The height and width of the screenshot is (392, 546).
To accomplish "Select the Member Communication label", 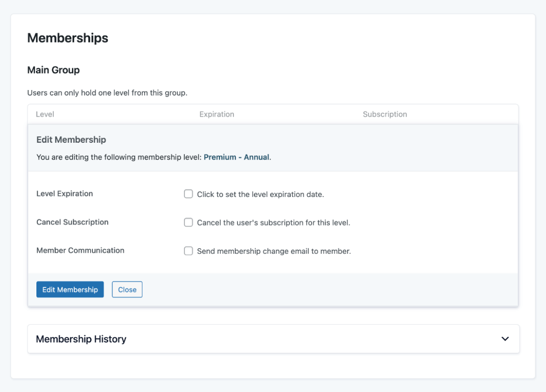I will [80, 250].
